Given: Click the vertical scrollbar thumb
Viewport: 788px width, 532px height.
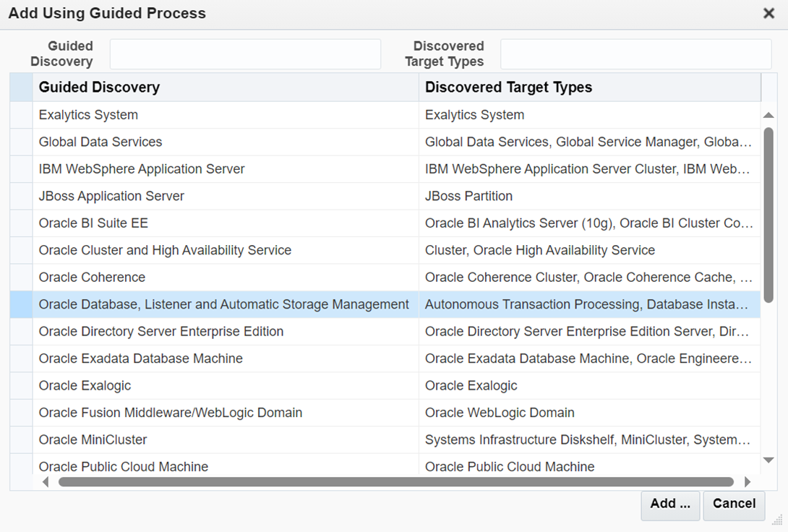Looking at the screenshot, I should (768, 215).
